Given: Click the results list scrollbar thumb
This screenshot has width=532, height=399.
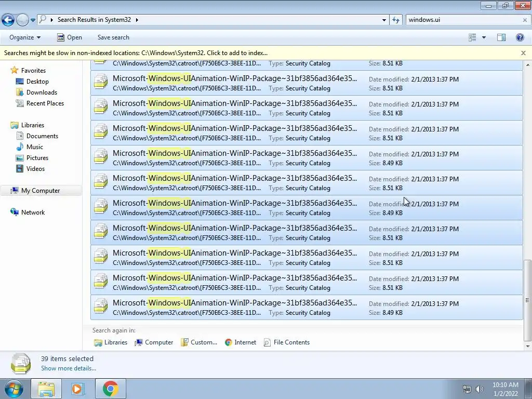Looking at the screenshot, I should (527, 300).
